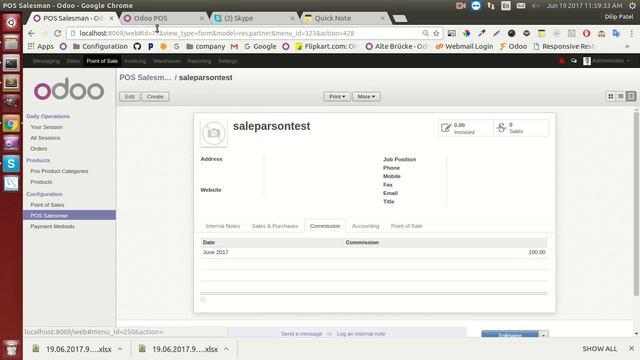
Task: Open Webmail Login bookmark
Action: [x=464, y=47]
